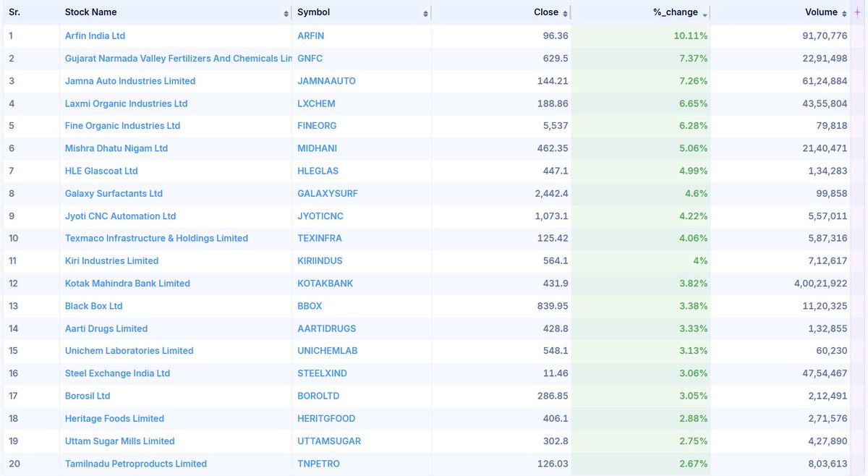Open Arfin India Ltd stock link
The image size is (868, 476).
click(95, 35)
